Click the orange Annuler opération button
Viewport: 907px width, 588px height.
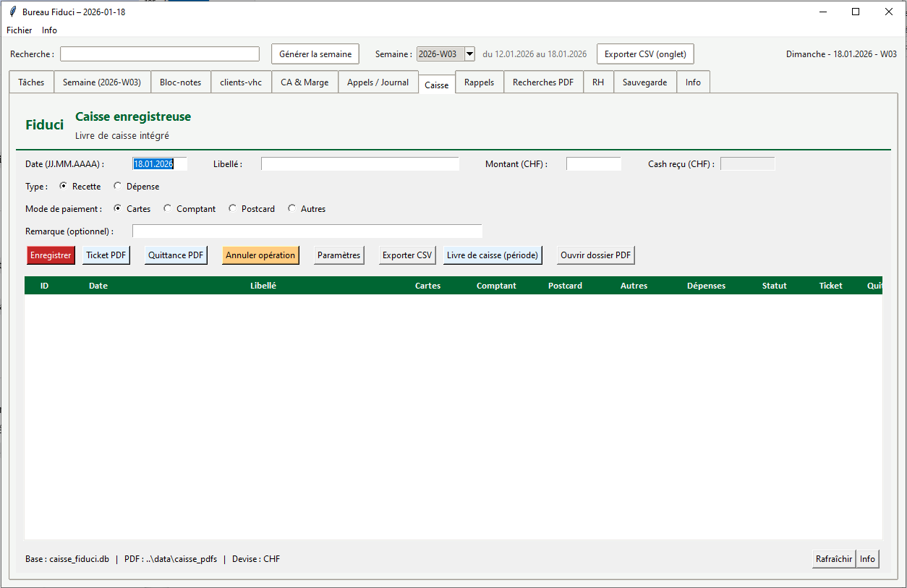(260, 255)
